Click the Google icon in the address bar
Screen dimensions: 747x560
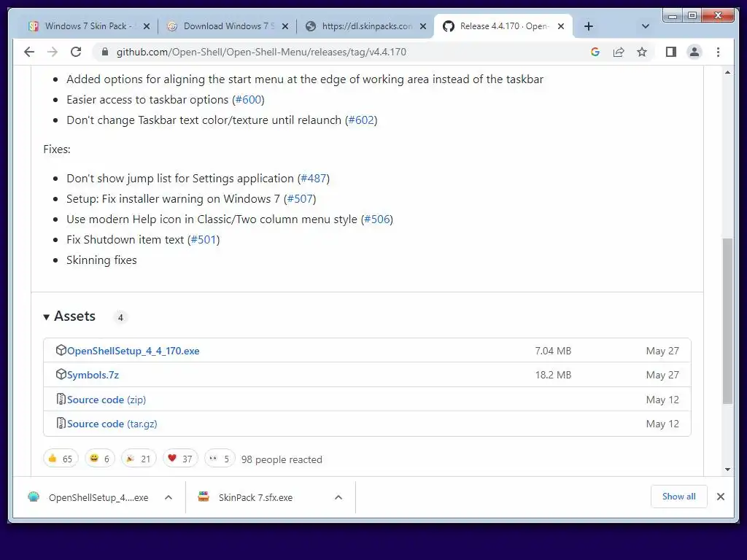point(595,52)
